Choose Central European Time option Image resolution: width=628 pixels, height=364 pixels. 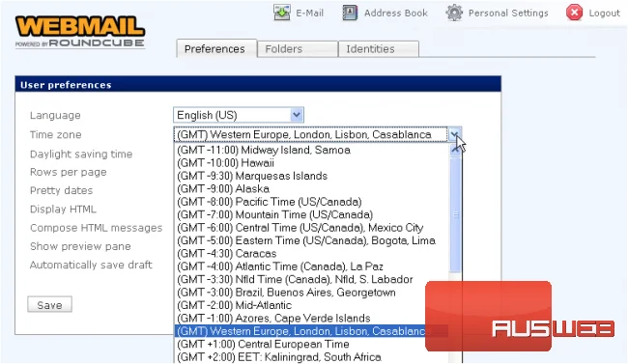312,344
